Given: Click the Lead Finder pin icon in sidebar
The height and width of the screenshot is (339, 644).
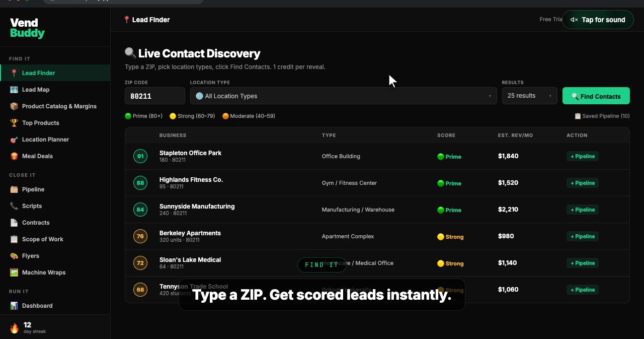Looking at the screenshot, I should tap(14, 73).
